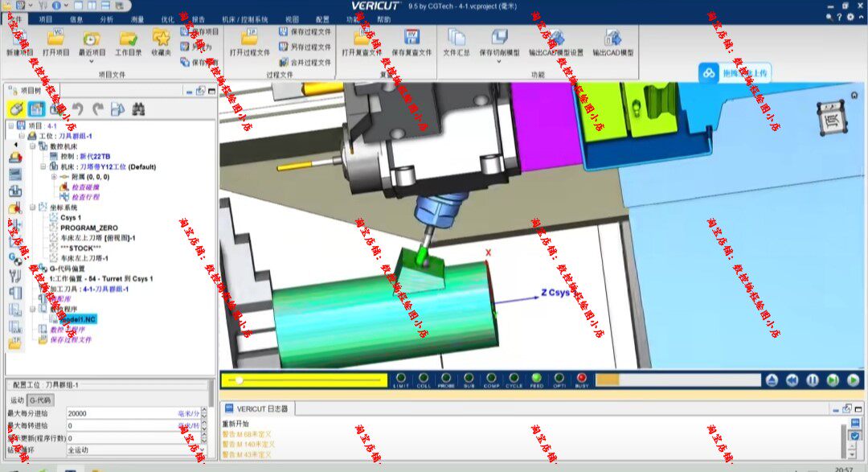Image resolution: width=868 pixels, height=472 pixels.
Task: Open the 项目 ribbon tab
Action: pyautogui.click(x=45, y=19)
